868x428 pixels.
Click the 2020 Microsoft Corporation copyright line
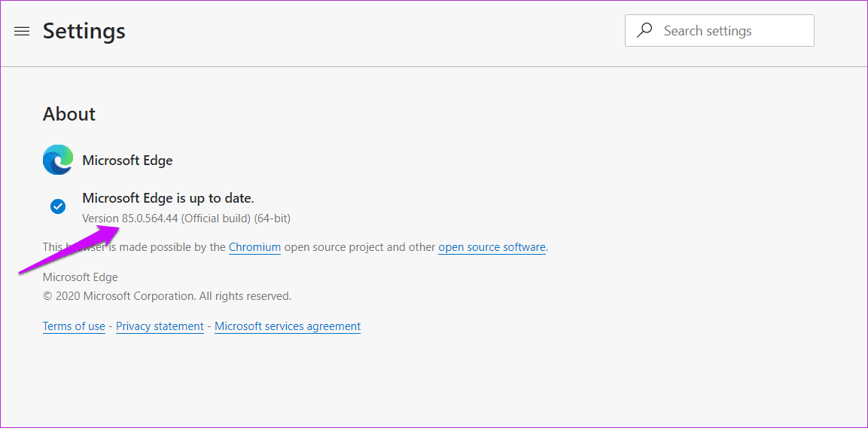(167, 297)
